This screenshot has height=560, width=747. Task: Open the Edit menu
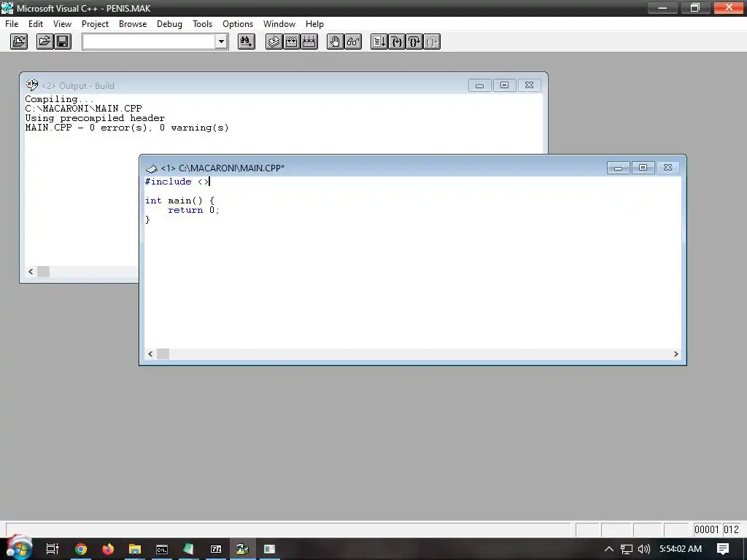35,24
